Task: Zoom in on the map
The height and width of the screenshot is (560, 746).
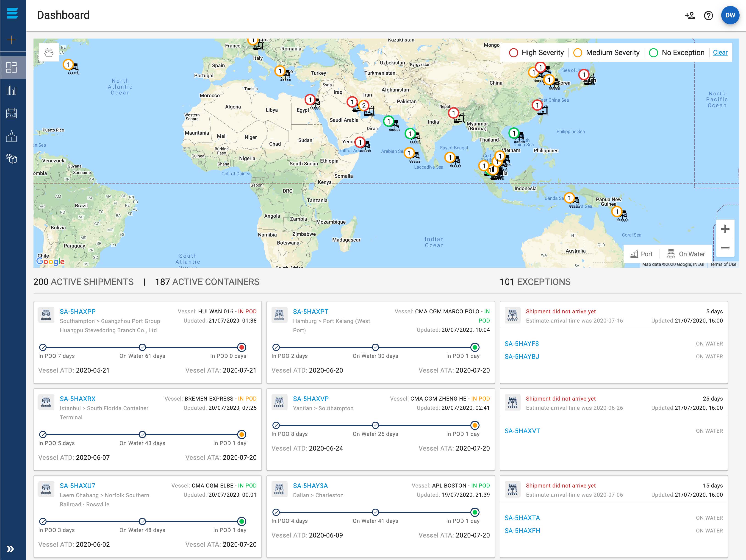Action: coord(725,229)
